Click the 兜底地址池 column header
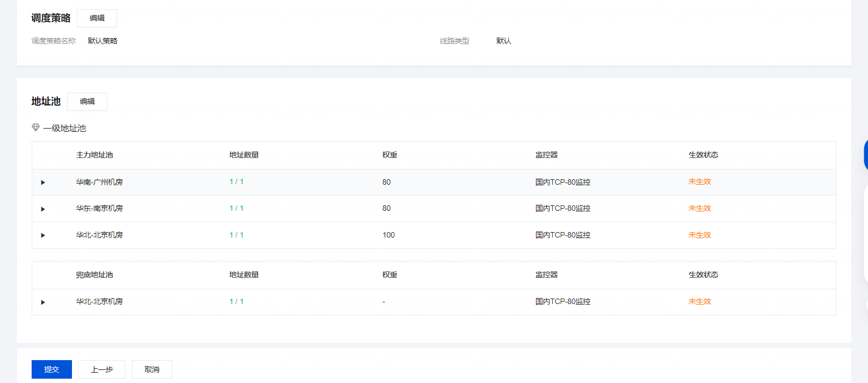 click(x=94, y=275)
